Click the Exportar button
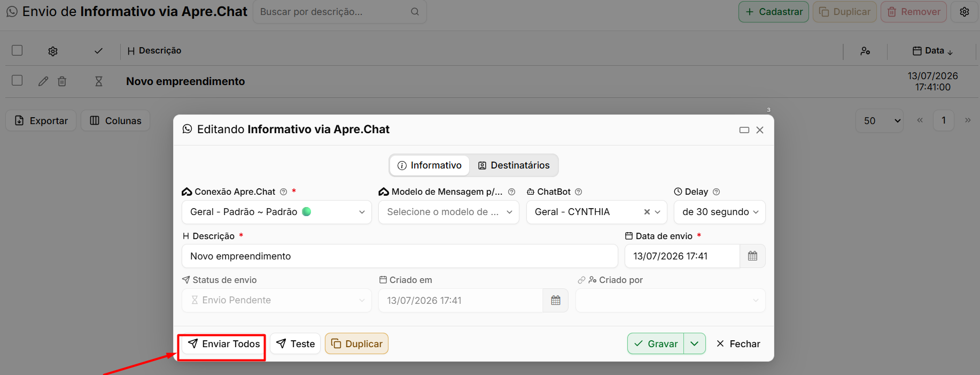The height and width of the screenshot is (375, 980). click(x=41, y=121)
